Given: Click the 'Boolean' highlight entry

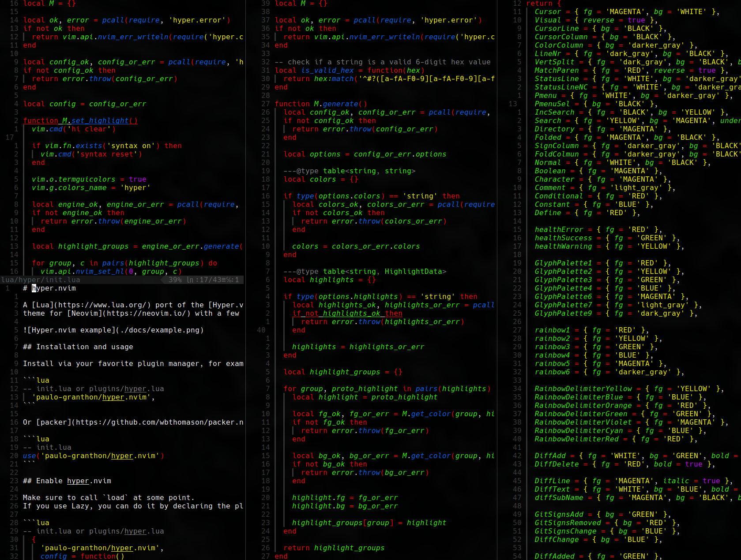Looking at the screenshot, I should pyautogui.click(x=598, y=171).
